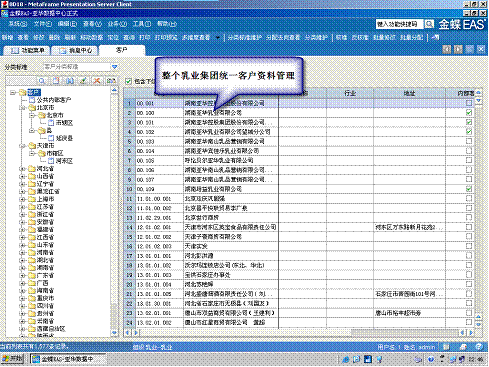The image size is (489, 367).
Task: Open the 帮助(H) menu
Action: [167, 24]
